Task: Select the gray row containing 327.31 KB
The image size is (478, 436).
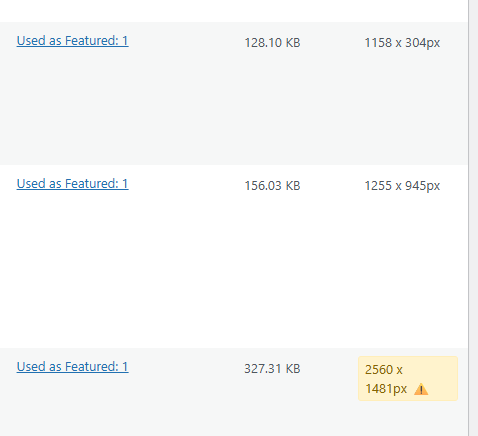Action: (234, 392)
